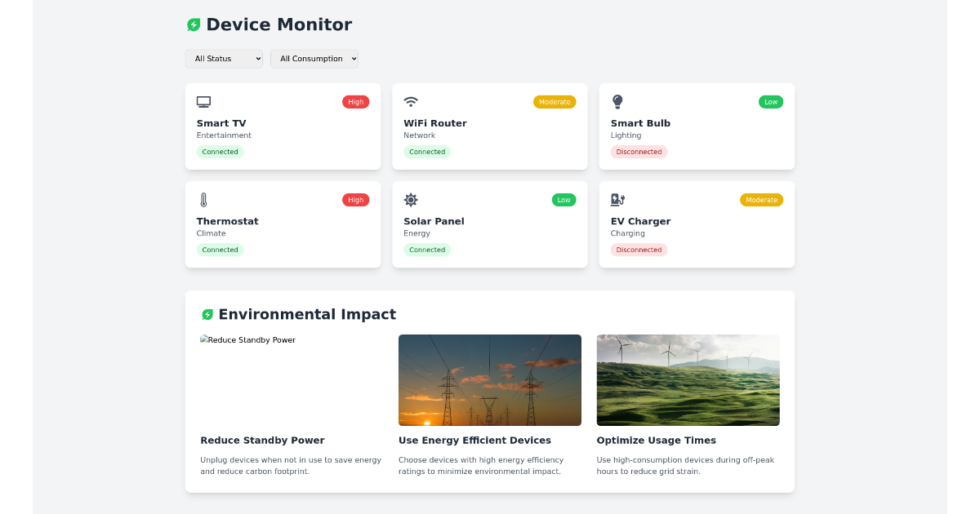
Task: Select the Solar Panel sun icon
Action: (x=411, y=199)
